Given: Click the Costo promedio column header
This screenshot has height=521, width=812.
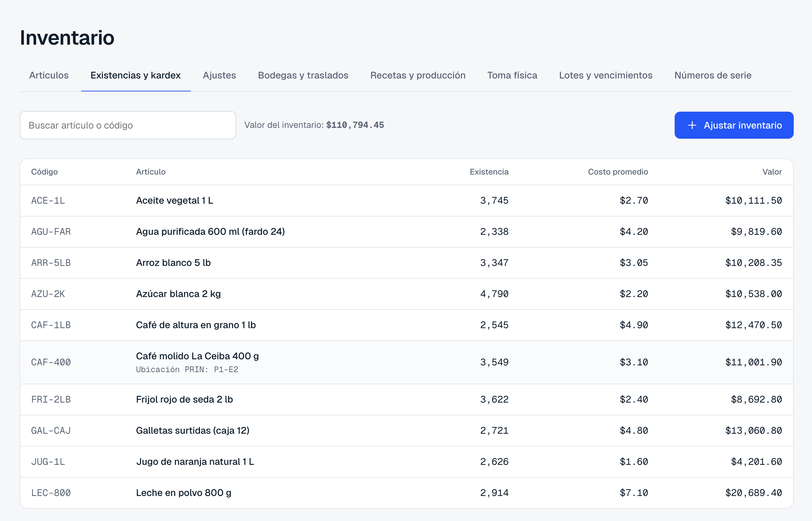Looking at the screenshot, I should [618, 172].
